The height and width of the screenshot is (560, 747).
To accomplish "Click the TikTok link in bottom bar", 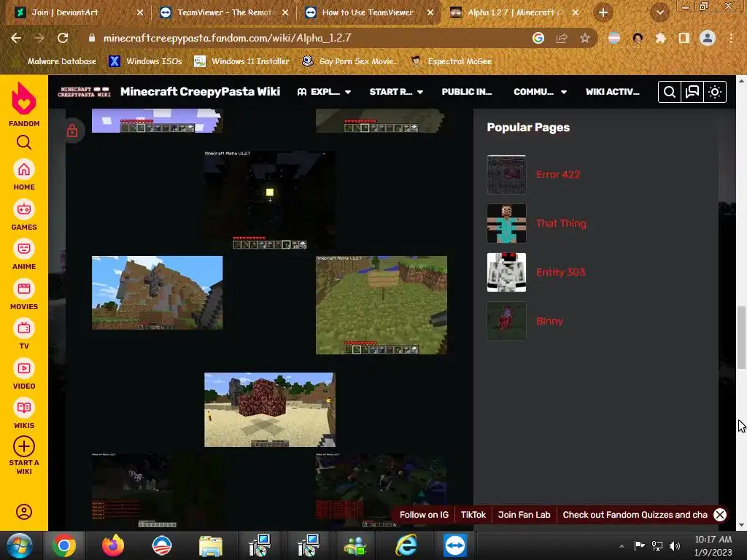I will pos(473,515).
